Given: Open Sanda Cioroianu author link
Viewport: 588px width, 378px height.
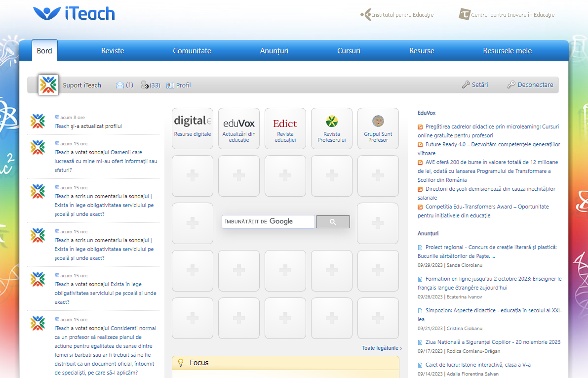Looking at the screenshot, I should (464, 265).
